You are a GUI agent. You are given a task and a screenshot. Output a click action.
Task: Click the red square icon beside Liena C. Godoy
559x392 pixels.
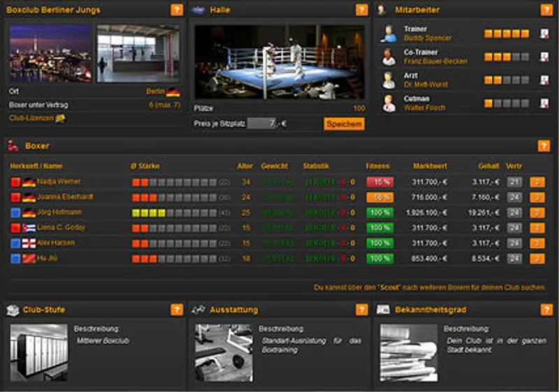(x=15, y=228)
